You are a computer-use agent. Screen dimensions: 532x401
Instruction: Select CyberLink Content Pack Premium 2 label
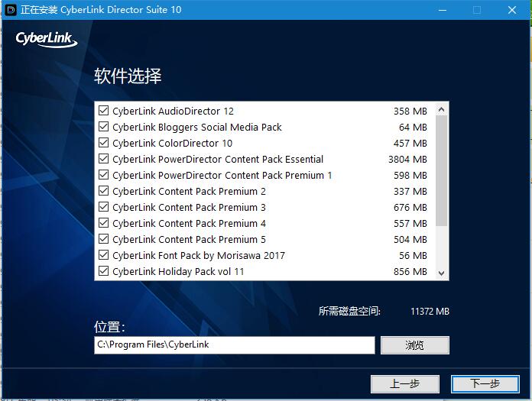(x=189, y=192)
